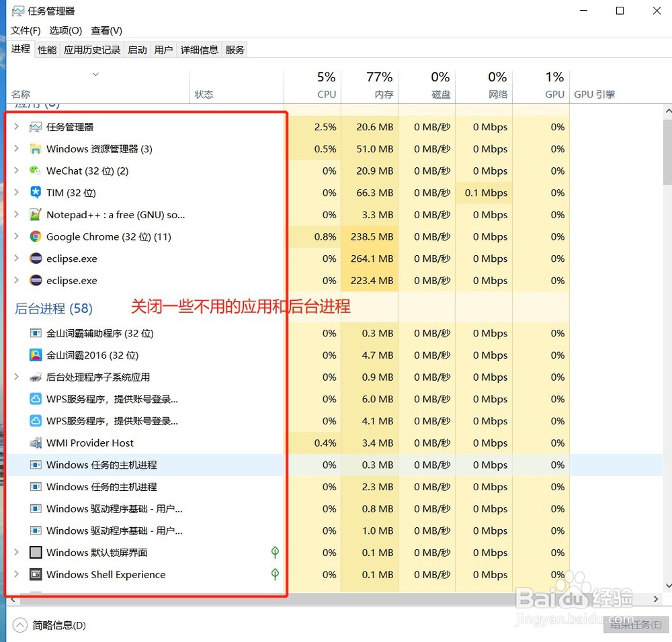Click the 金山词霸2016 icon
The width and height of the screenshot is (672, 642).
point(36,355)
